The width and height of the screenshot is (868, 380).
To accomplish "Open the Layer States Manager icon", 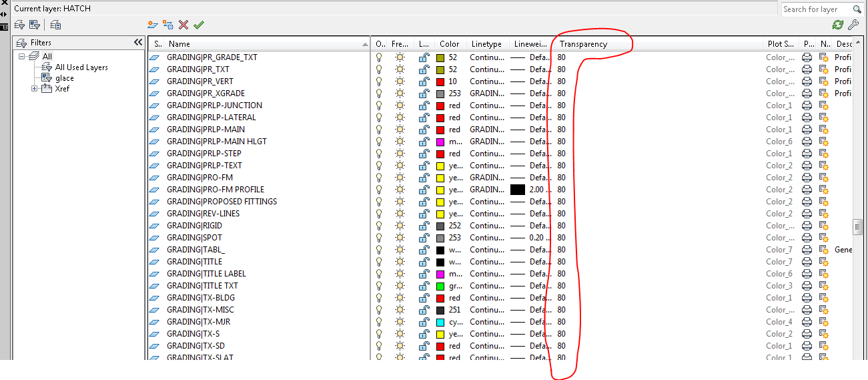I will click(56, 25).
